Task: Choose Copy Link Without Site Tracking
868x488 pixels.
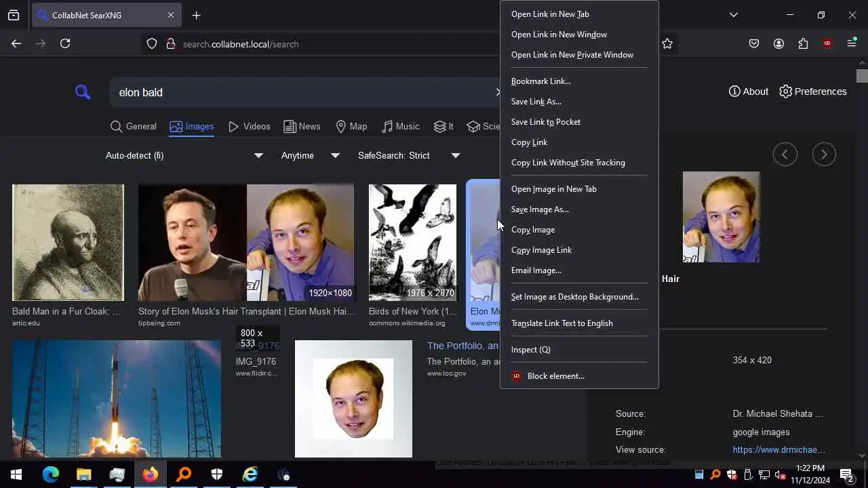Action: coord(579,163)
